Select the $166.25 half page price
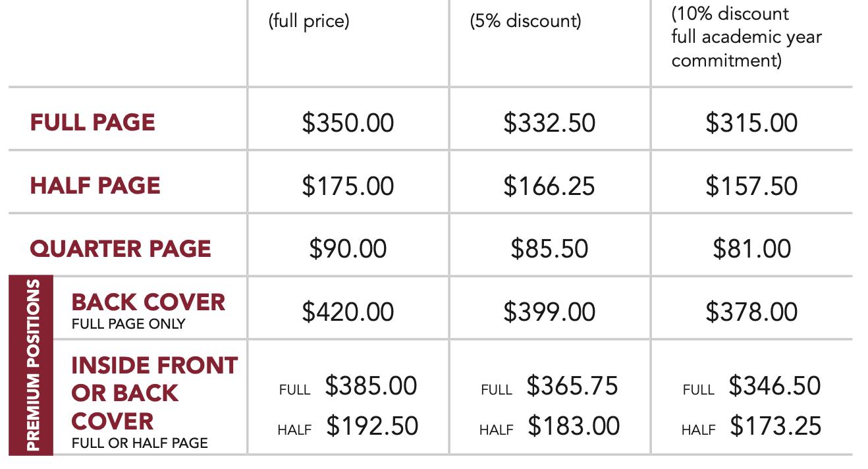Image resolution: width=868 pixels, height=469 pixels. tap(549, 186)
